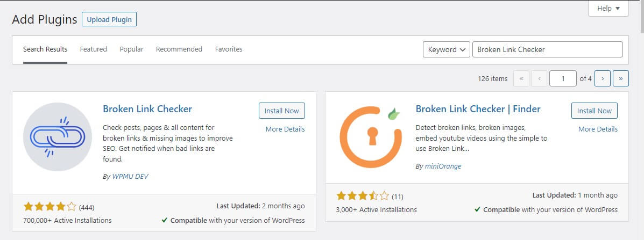Open the Favorites tab
Screen dimensions: 644x240
(229, 49)
